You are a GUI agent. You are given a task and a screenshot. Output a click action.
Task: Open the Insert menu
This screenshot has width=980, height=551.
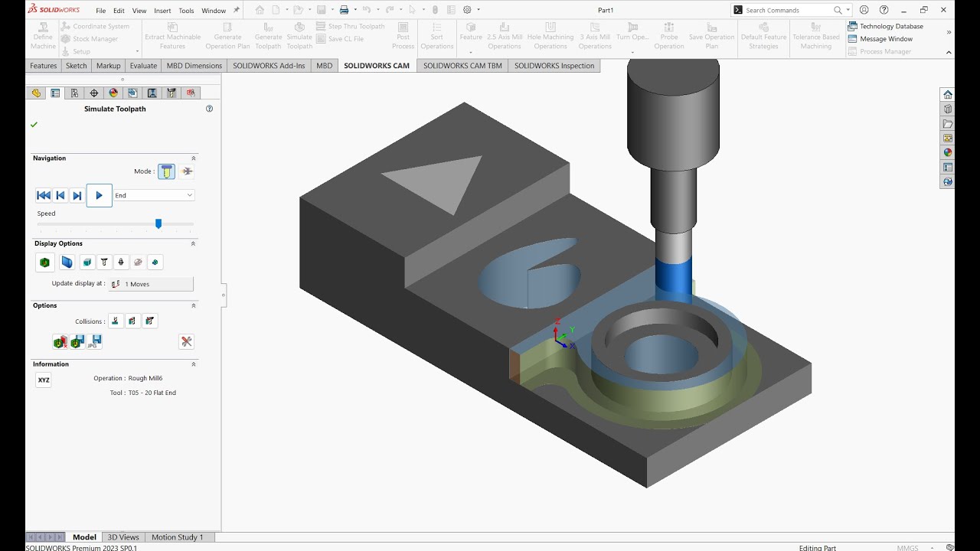point(162,11)
